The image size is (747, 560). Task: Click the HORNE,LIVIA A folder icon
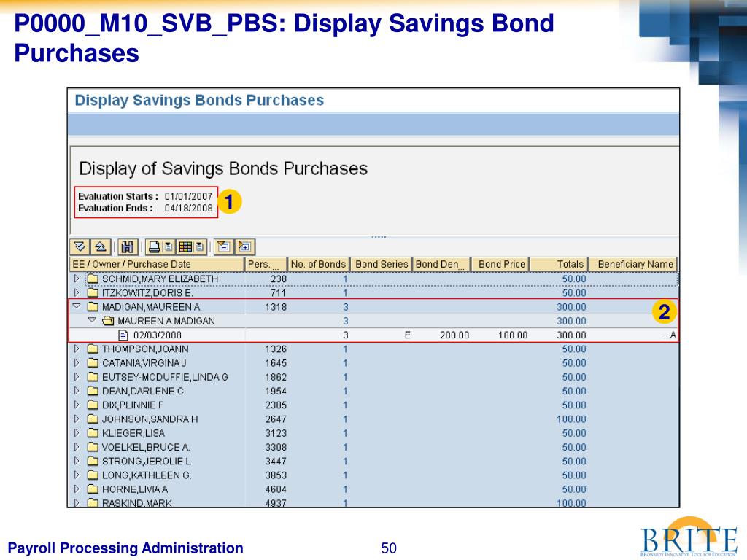coord(93,489)
